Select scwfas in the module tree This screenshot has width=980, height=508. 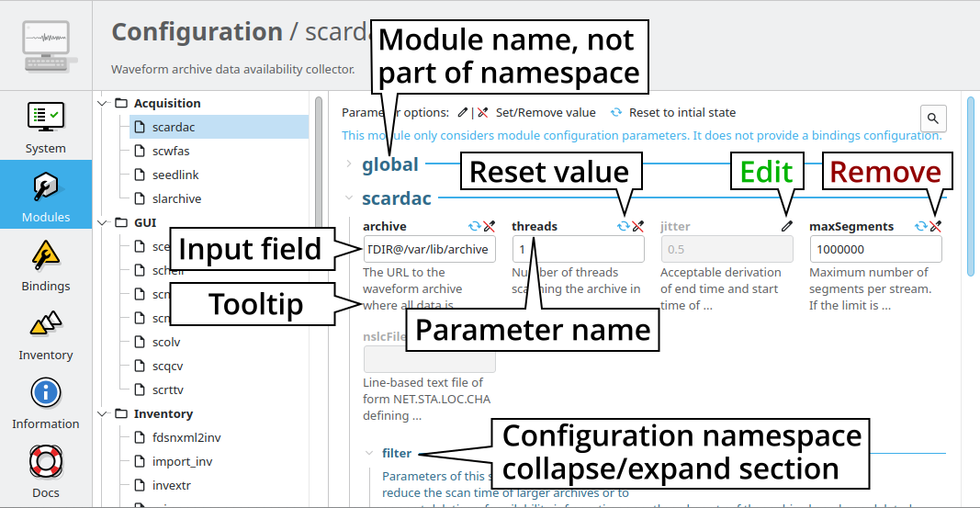pos(171,151)
